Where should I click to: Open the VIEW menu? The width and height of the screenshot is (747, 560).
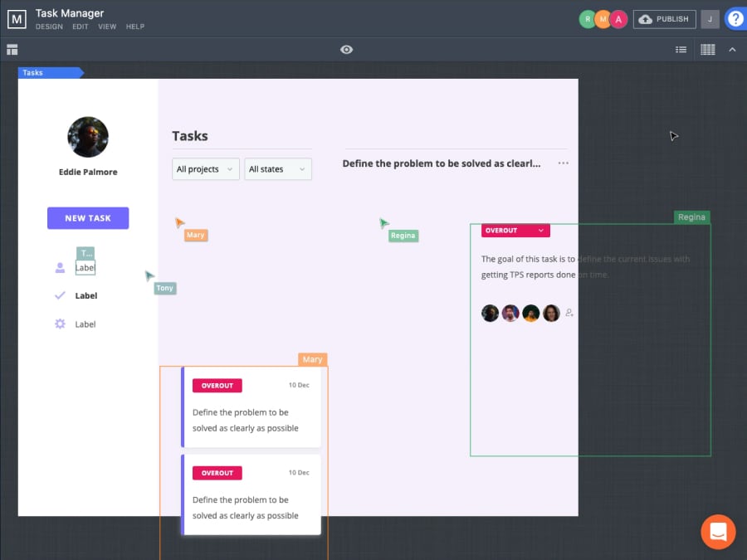pyautogui.click(x=107, y=27)
